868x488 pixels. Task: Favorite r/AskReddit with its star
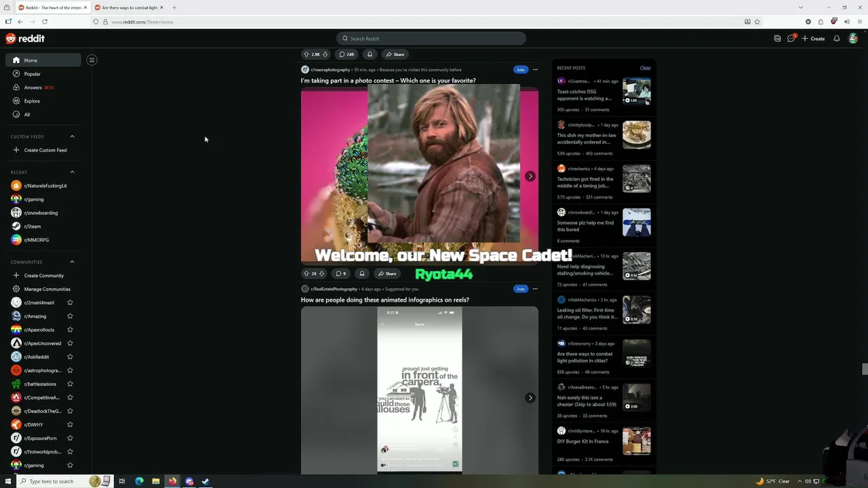click(x=70, y=357)
